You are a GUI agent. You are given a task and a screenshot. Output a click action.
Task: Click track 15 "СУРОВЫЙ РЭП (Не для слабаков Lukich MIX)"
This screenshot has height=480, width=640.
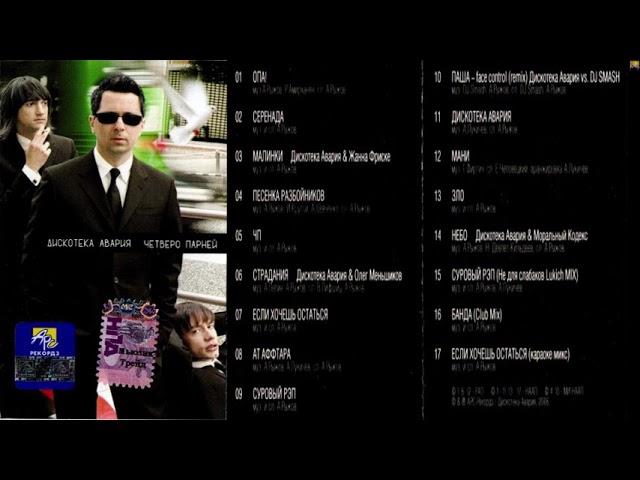(515, 275)
